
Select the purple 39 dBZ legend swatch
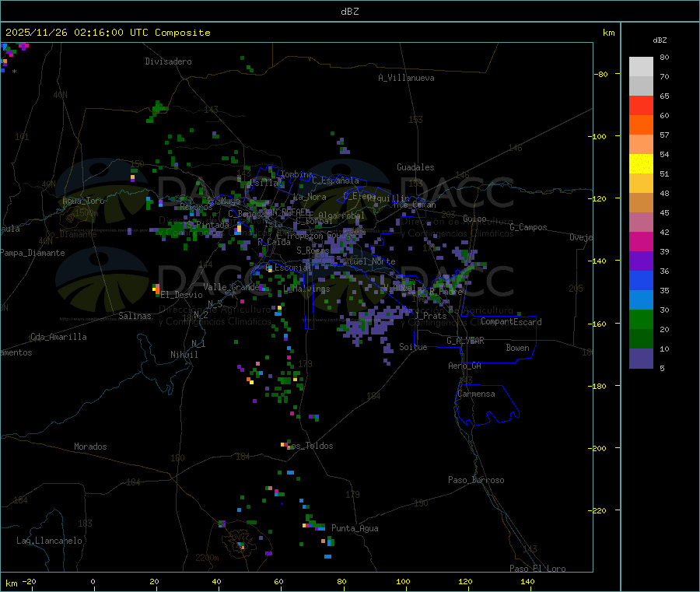tap(641, 261)
